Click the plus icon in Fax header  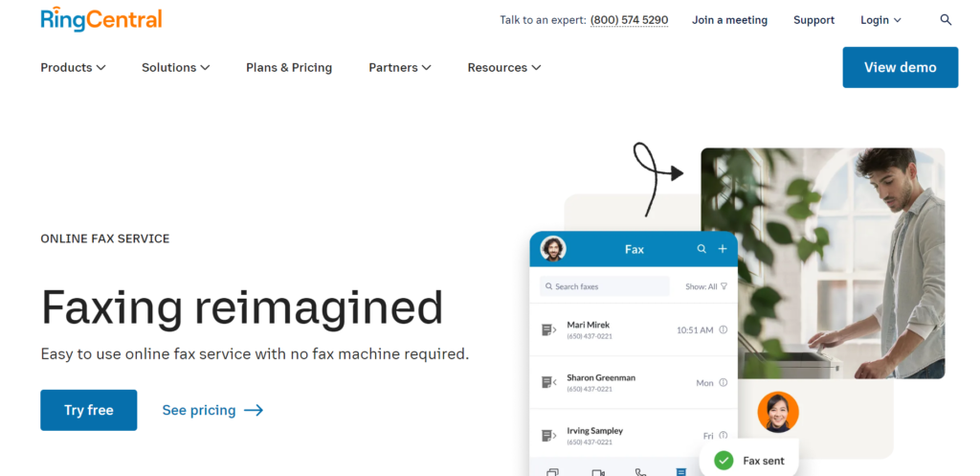[723, 249]
